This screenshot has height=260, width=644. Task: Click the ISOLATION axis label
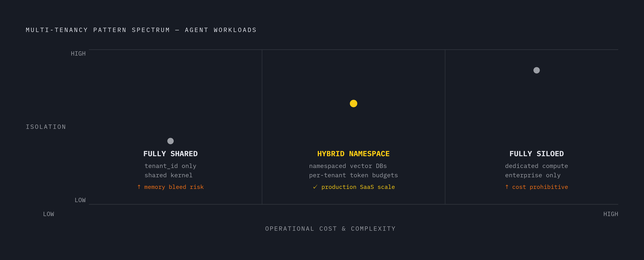pyautogui.click(x=46, y=127)
